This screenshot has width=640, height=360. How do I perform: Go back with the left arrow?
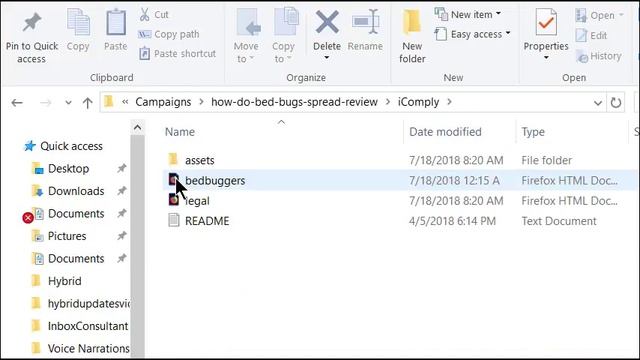(x=17, y=102)
